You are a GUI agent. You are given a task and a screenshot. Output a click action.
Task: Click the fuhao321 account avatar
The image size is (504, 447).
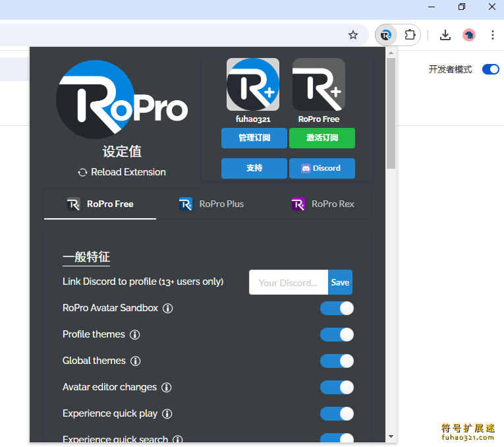click(252, 84)
